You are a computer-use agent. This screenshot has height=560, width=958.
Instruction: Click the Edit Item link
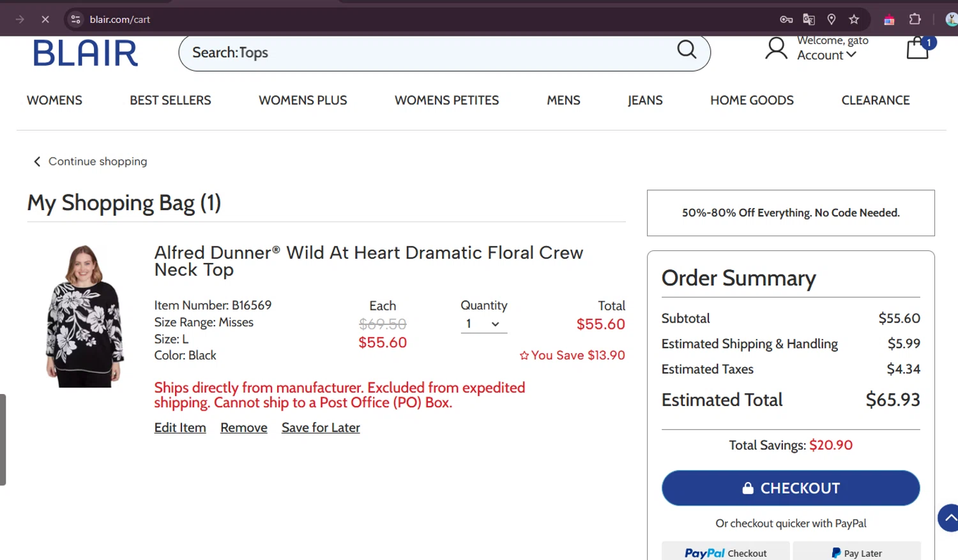pos(180,428)
